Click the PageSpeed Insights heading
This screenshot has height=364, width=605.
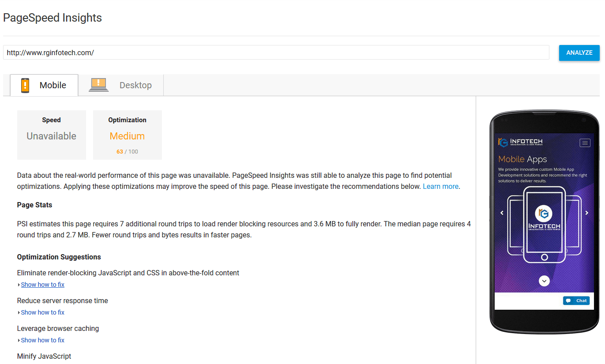pyautogui.click(x=53, y=18)
